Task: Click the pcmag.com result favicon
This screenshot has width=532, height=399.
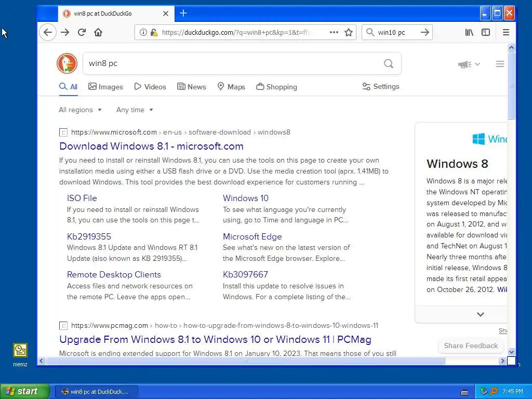Action: tap(63, 326)
